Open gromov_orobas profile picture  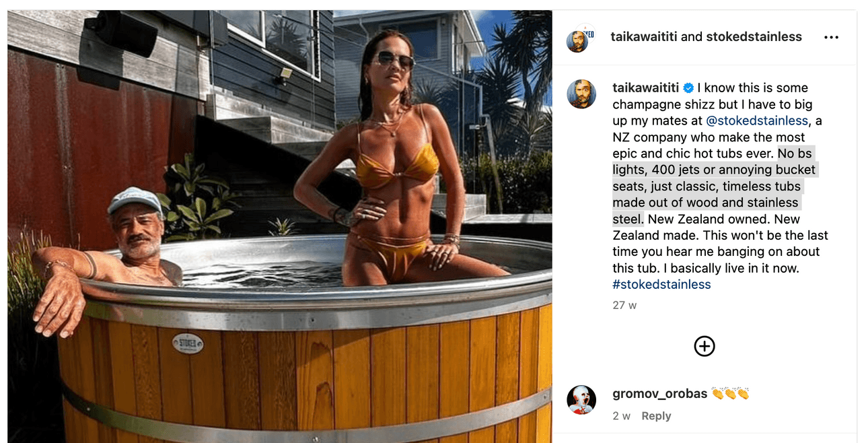tap(581, 400)
